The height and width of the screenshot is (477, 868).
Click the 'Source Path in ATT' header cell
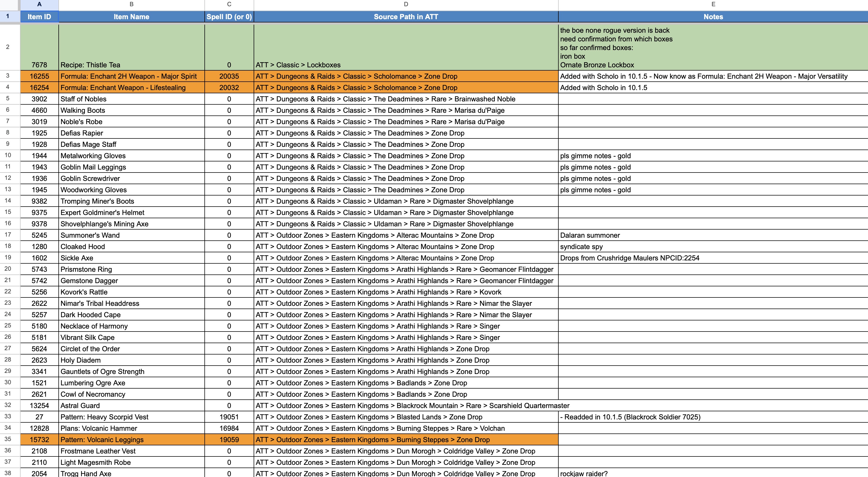point(405,16)
